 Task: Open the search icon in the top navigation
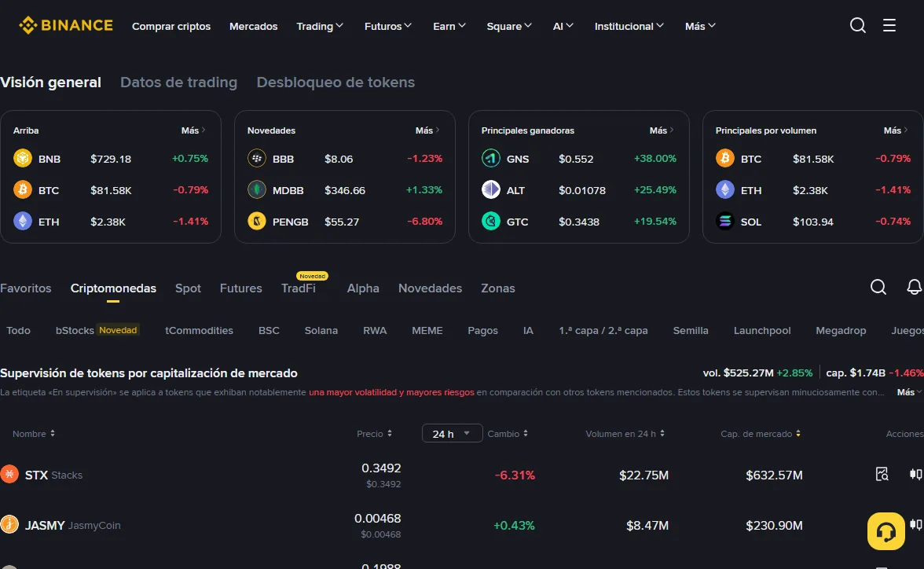point(857,25)
